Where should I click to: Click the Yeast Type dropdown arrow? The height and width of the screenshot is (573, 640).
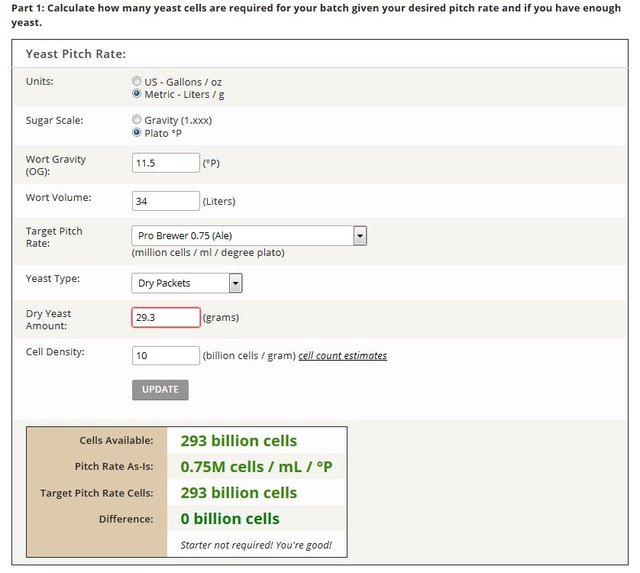tap(236, 283)
